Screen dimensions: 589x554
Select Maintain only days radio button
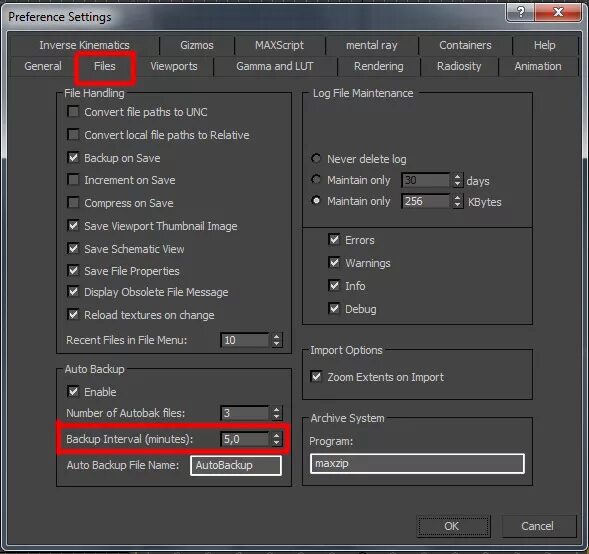[316, 180]
